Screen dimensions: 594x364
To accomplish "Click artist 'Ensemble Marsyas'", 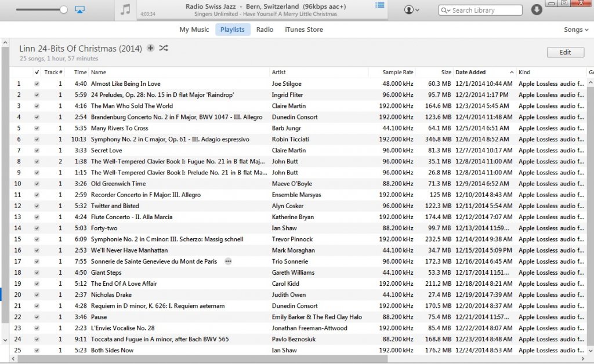I will [296, 195].
